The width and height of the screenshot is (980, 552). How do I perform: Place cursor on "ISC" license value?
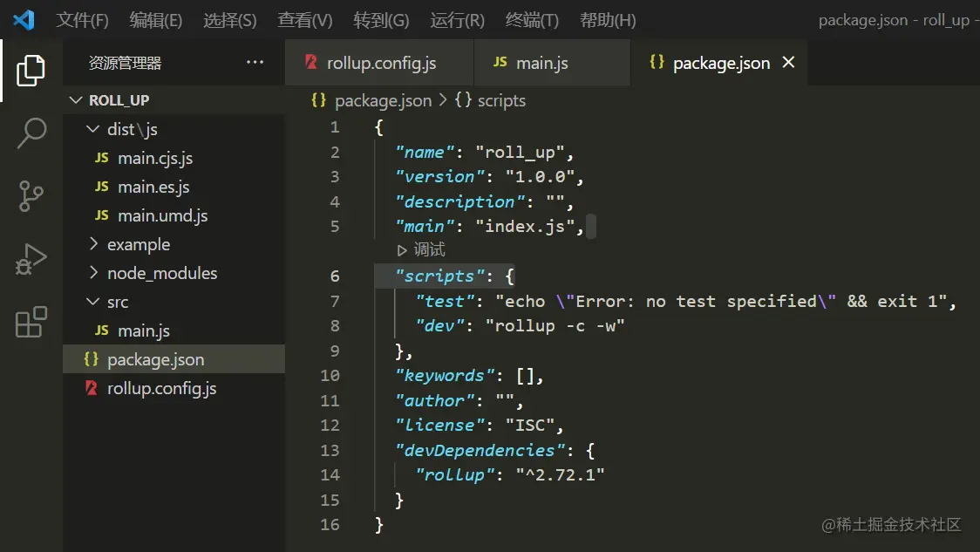530,426
